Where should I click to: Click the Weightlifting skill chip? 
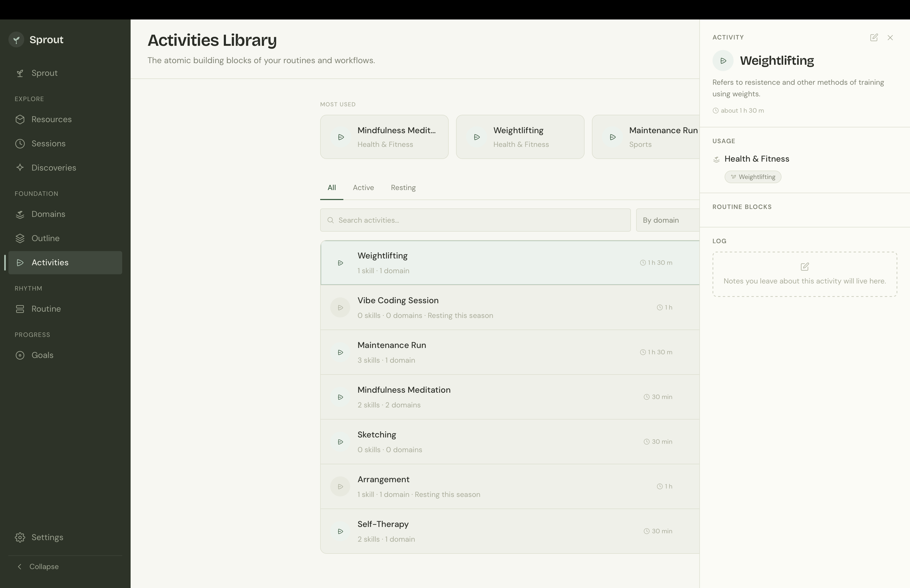753,177
